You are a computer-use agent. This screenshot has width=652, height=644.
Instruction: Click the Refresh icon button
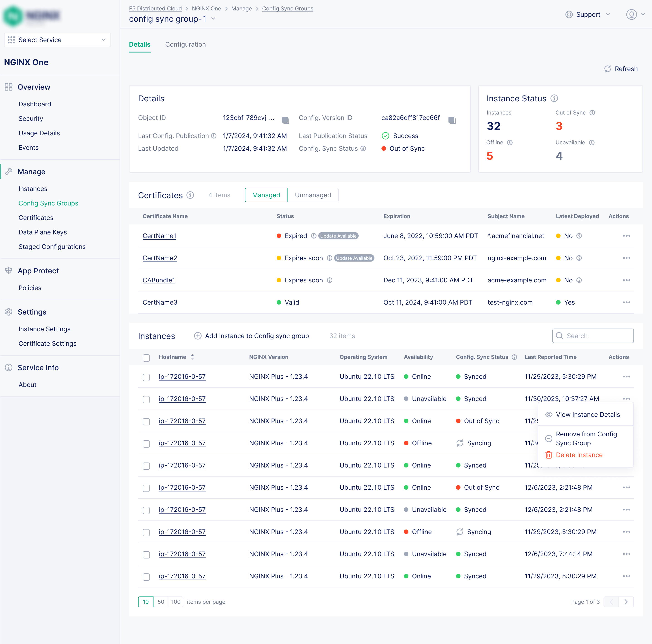click(607, 69)
